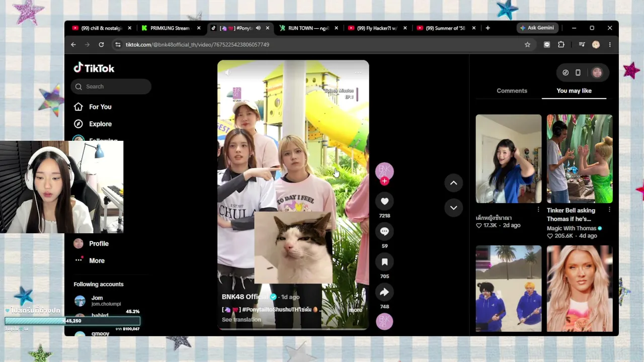Mute the video with the speaker icon
The image size is (644, 362).
tap(228, 72)
